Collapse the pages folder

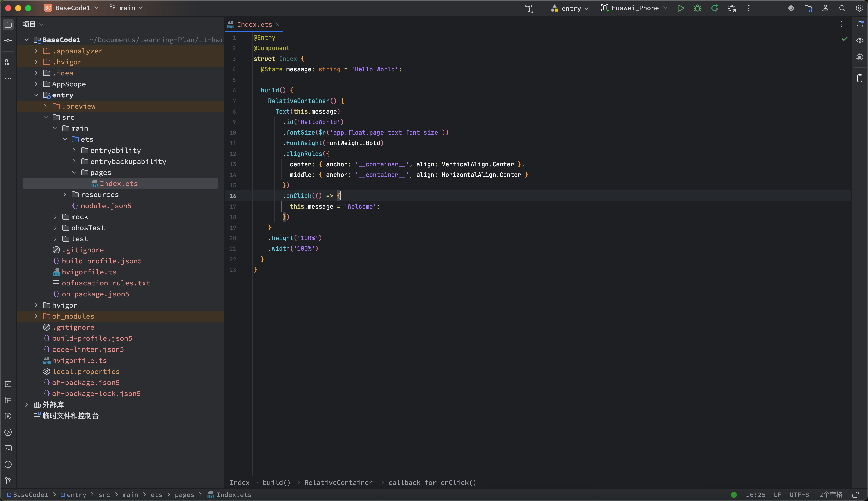point(74,172)
